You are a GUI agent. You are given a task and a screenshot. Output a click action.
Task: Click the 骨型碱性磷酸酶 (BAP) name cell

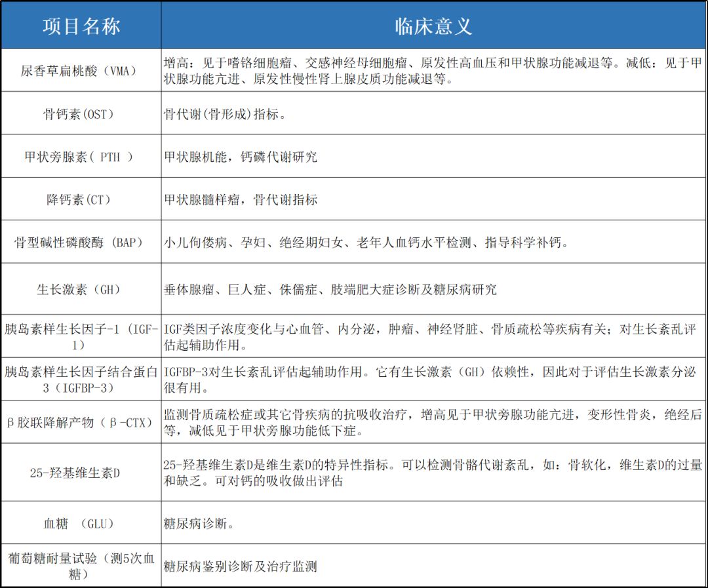[81, 243]
